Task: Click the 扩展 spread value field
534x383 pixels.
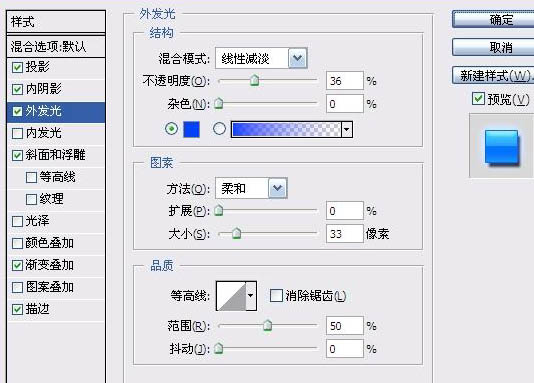Action: click(x=345, y=211)
